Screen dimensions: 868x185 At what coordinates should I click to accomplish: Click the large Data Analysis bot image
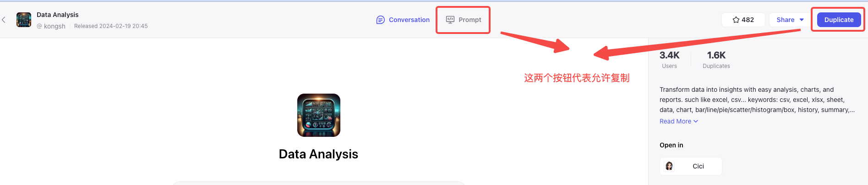pos(319,115)
